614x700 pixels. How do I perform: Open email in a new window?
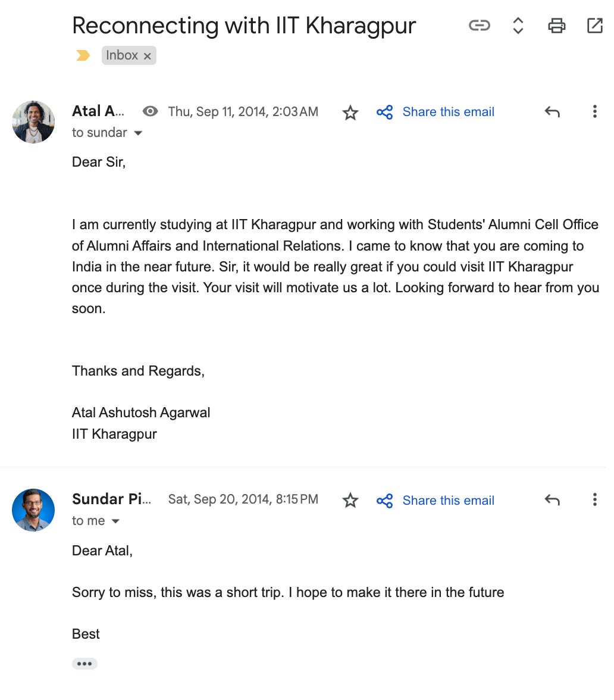(595, 26)
